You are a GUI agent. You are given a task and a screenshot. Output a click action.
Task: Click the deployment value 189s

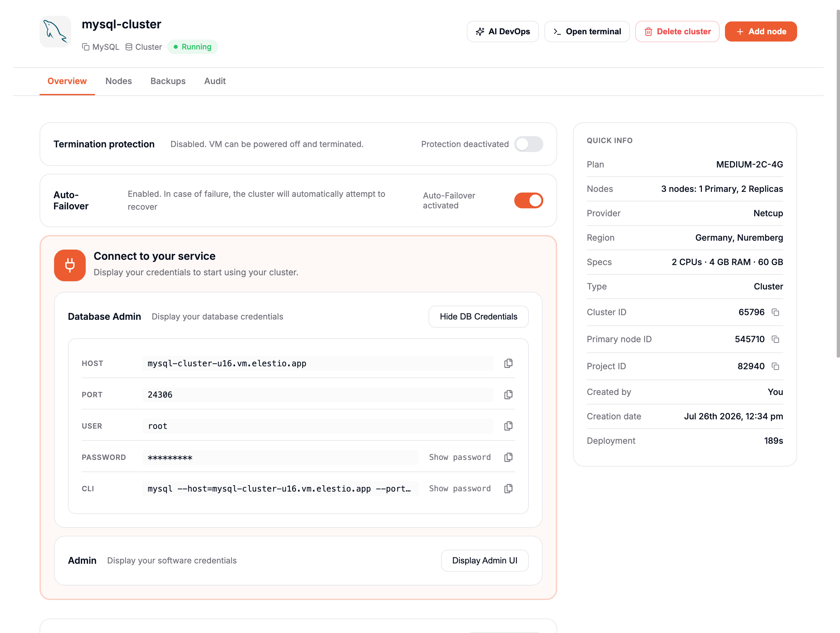pos(773,441)
